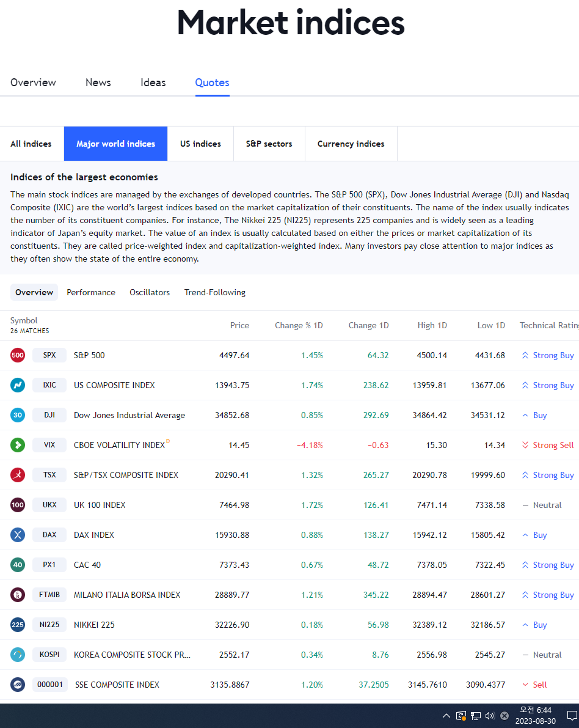
Task: Select the Major world indices tab
Action: tap(115, 144)
